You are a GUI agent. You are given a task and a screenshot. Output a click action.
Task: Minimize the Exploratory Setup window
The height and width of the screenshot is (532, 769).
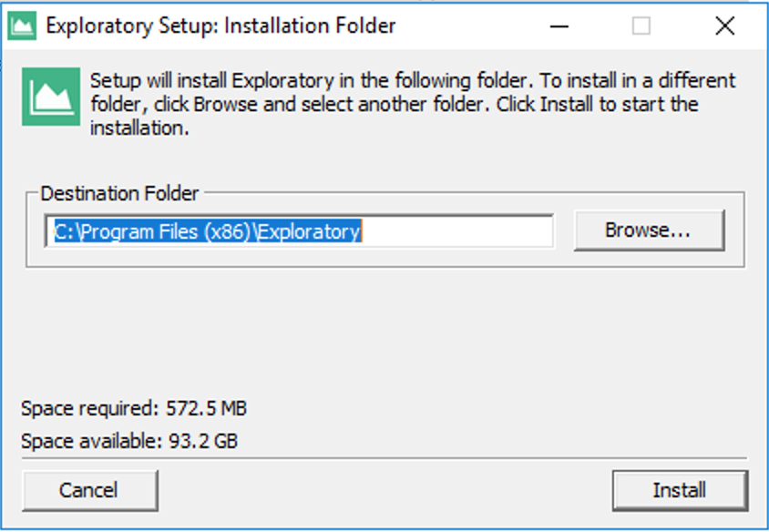pos(559,26)
